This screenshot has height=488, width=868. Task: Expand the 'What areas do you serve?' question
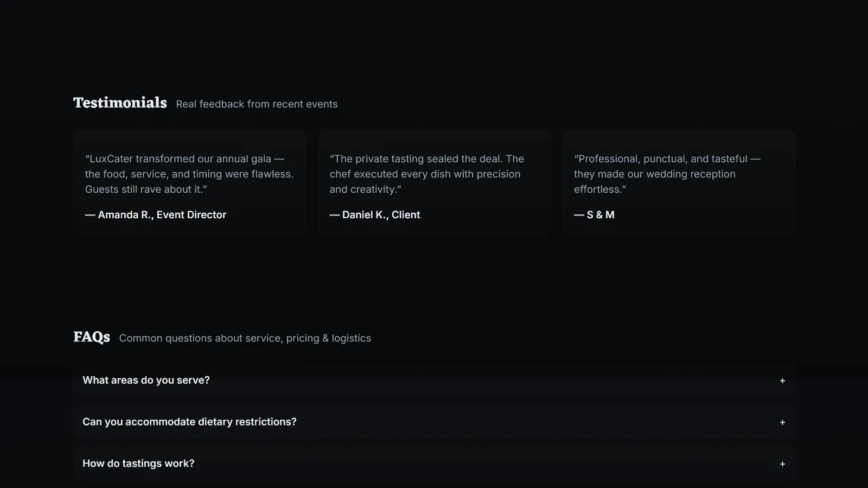point(146,381)
